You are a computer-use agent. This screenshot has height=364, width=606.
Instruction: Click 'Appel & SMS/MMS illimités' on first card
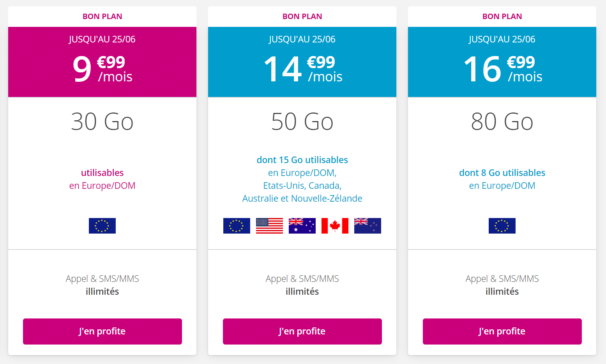tap(102, 285)
